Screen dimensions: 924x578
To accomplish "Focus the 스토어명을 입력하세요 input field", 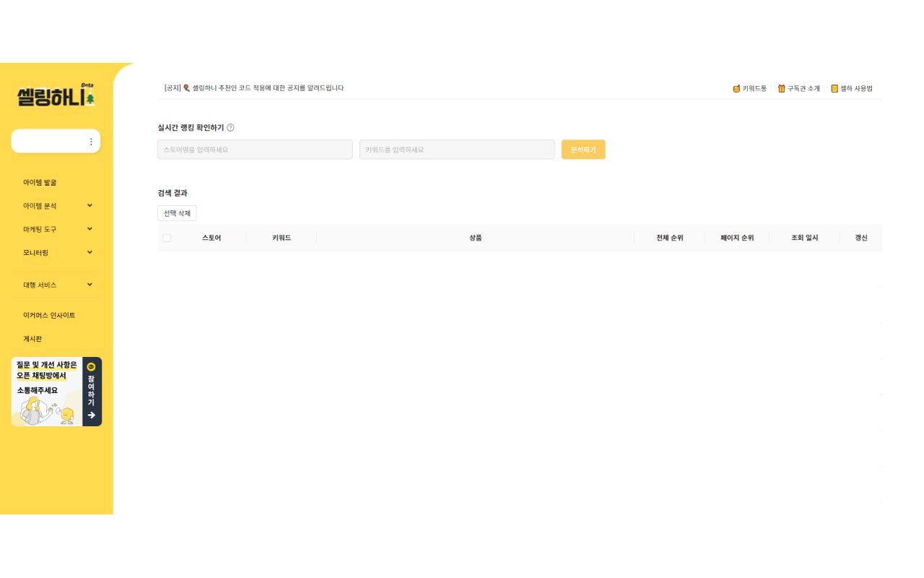I will coord(255,150).
